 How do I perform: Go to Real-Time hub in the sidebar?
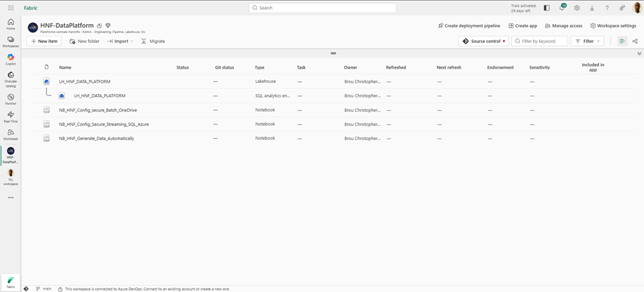pos(11,116)
